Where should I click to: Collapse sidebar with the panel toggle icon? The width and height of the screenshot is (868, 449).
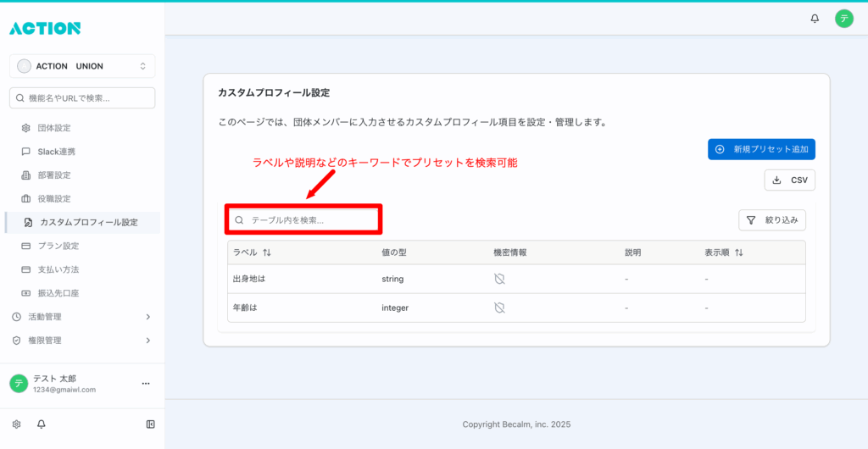[x=150, y=424]
